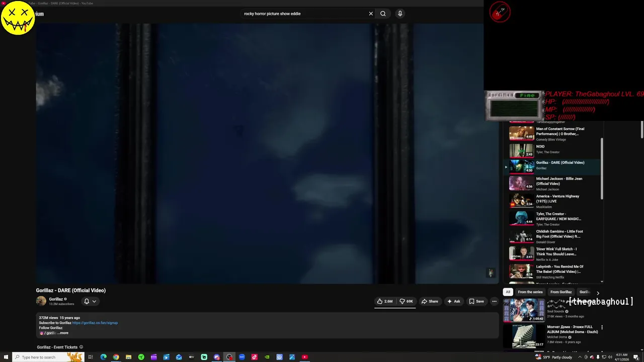
Task: Open options menu for Molchat Doma video
Action: pyautogui.click(x=602, y=327)
